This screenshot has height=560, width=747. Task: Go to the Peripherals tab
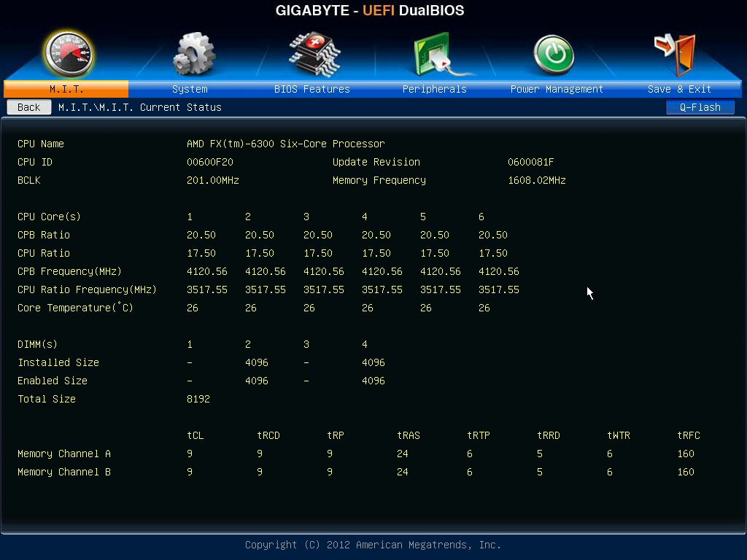[x=435, y=89]
